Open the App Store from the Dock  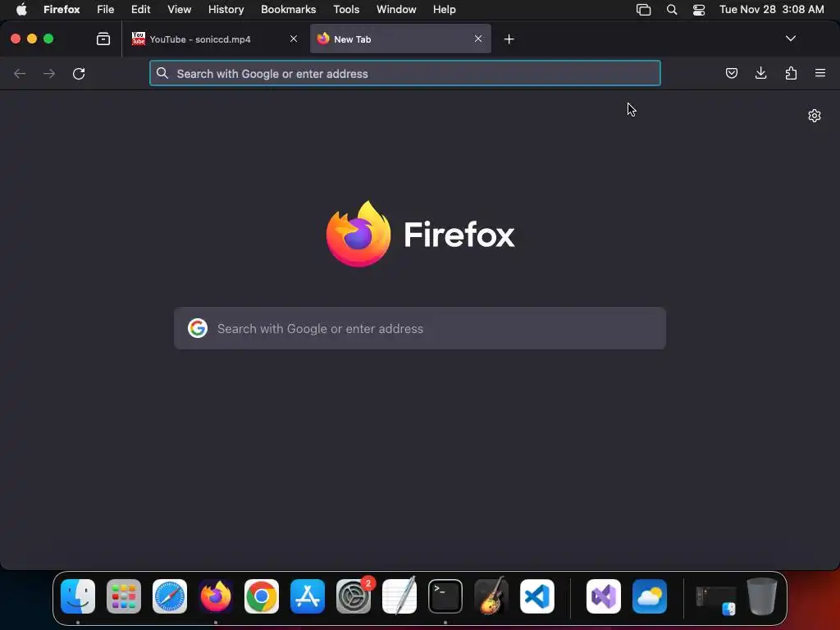click(x=308, y=596)
